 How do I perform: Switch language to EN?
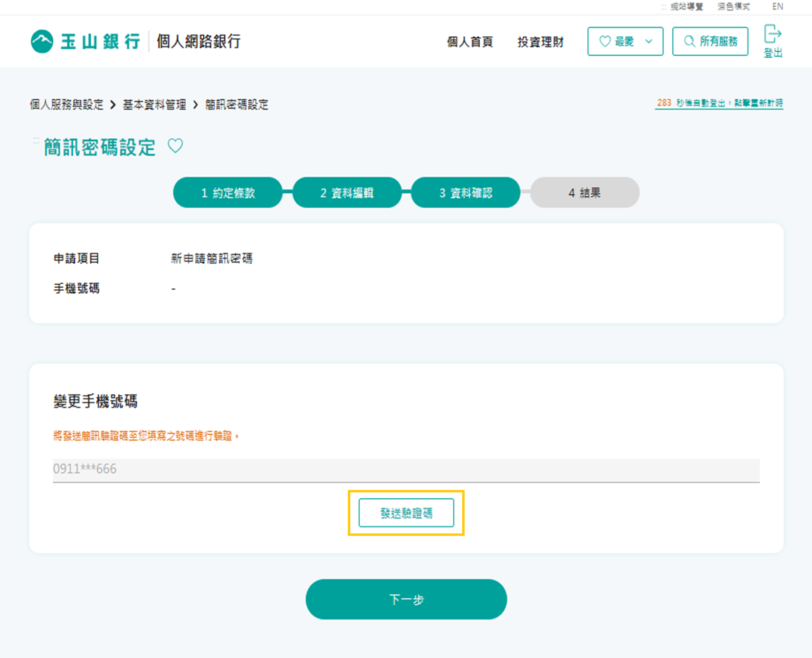778,6
